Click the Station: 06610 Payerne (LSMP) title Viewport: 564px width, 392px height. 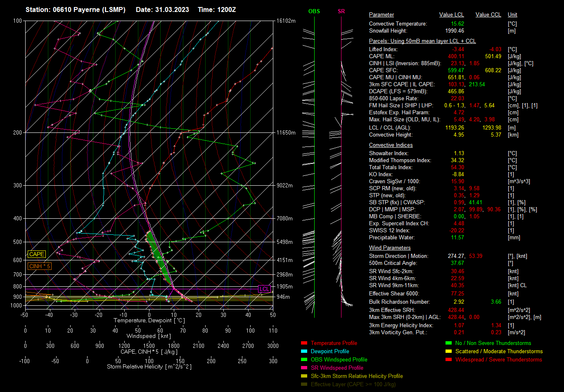(x=76, y=9)
